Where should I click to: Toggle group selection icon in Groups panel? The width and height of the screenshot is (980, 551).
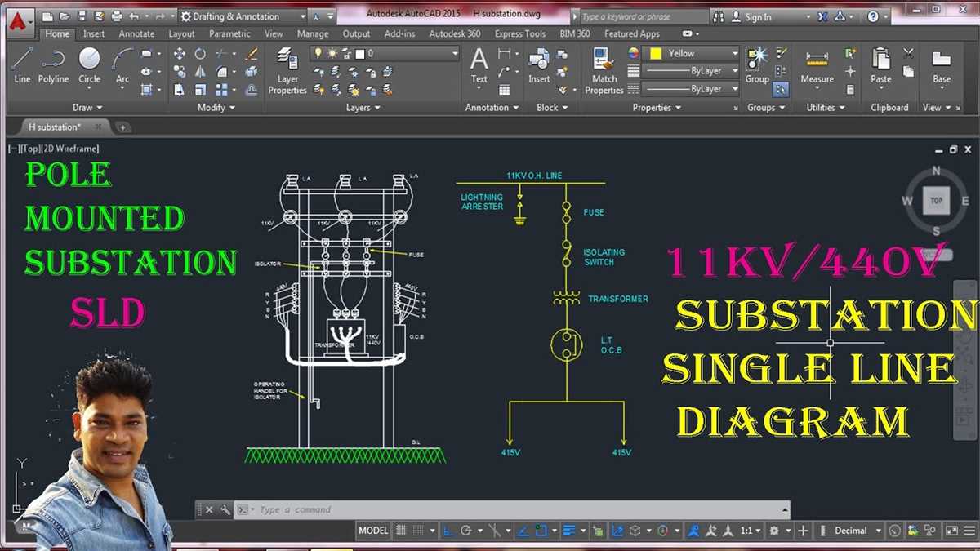782,89
